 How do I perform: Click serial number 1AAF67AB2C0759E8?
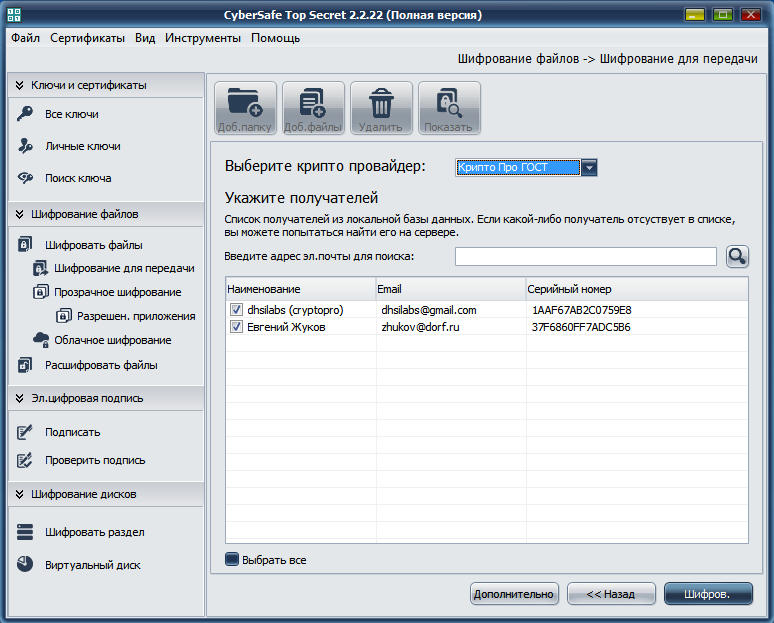pyautogui.click(x=581, y=310)
